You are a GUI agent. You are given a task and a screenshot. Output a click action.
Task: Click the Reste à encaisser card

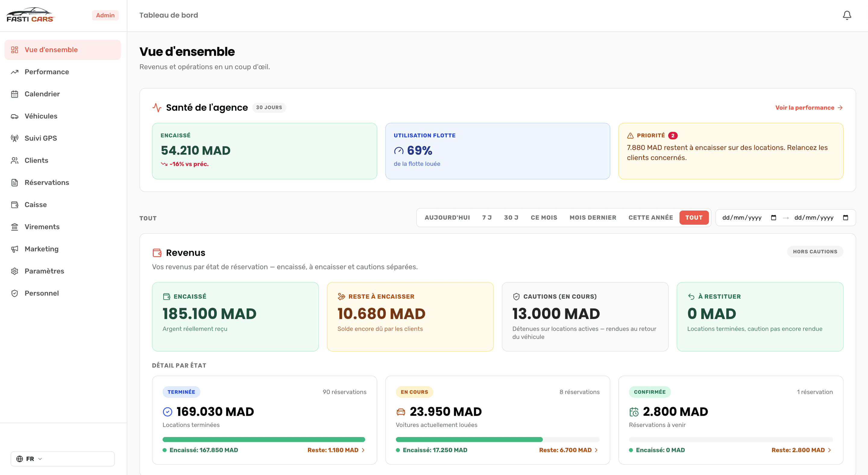410,317
